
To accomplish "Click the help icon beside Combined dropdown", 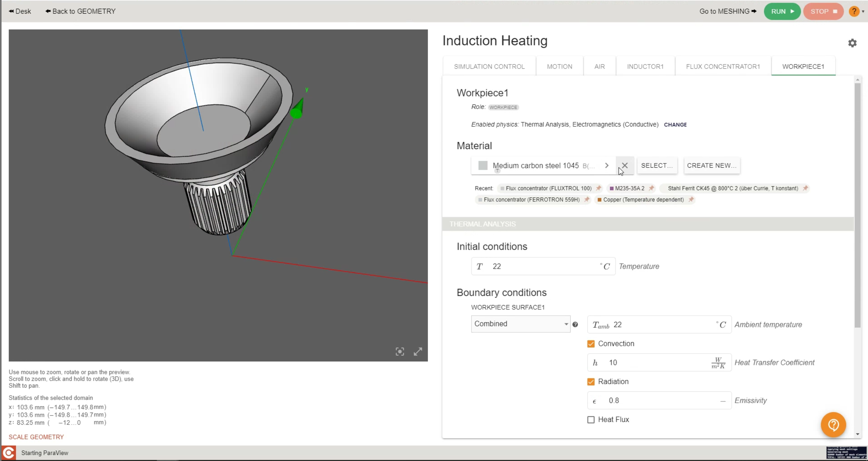I will (575, 324).
